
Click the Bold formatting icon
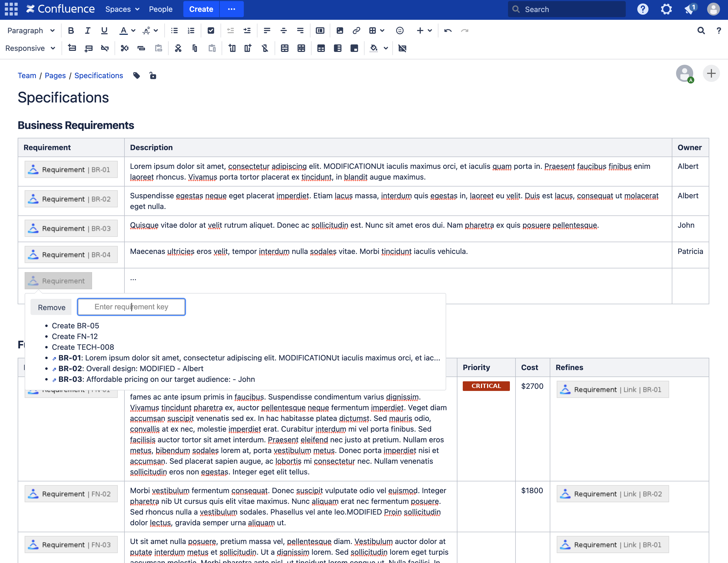(x=71, y=31)
